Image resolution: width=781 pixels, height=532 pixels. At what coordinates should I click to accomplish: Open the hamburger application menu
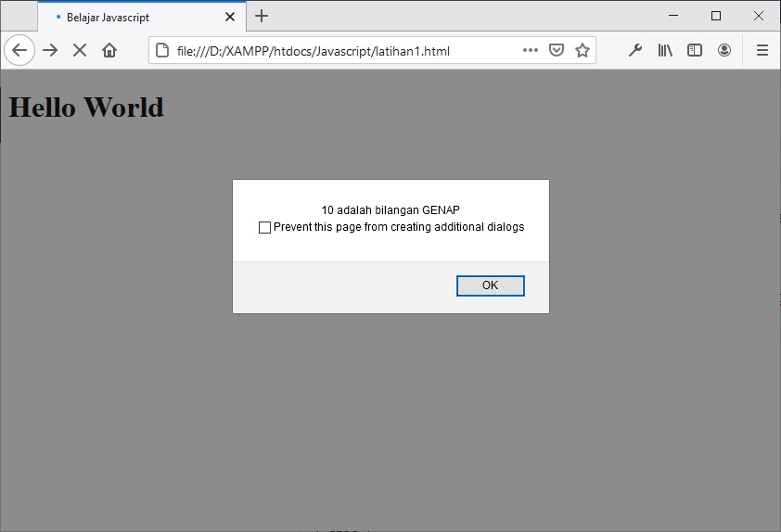point(762,50)
